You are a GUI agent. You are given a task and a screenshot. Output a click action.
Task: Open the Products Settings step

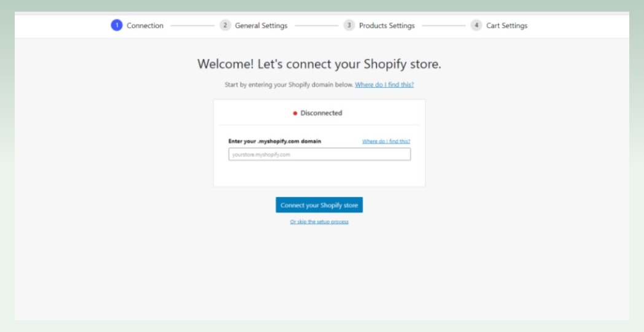387,25
